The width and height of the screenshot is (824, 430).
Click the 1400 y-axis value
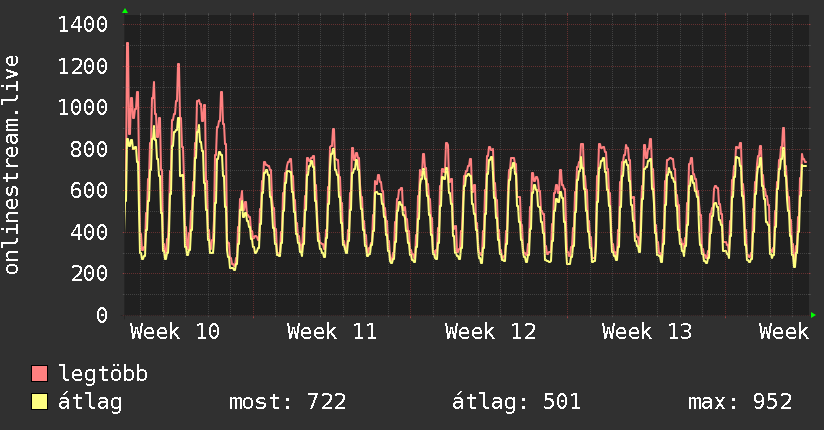[x=83, y=25]
